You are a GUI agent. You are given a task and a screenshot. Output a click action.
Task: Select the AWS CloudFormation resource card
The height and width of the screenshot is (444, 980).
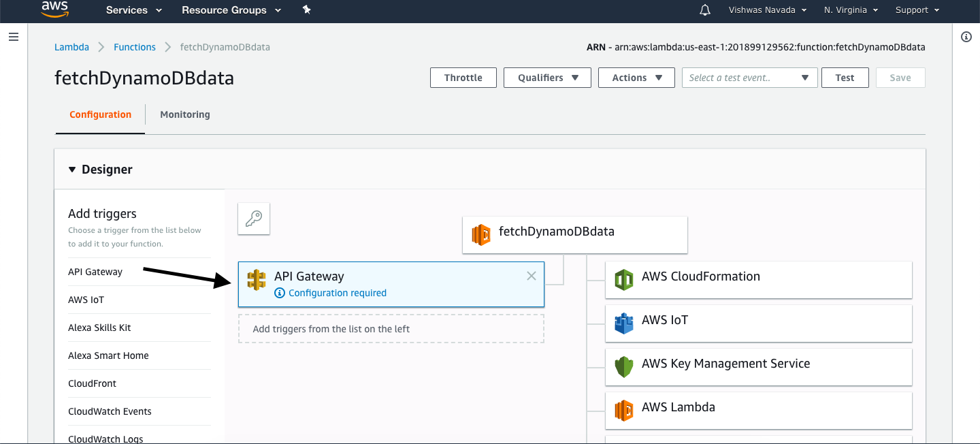[x=759, y=279]
